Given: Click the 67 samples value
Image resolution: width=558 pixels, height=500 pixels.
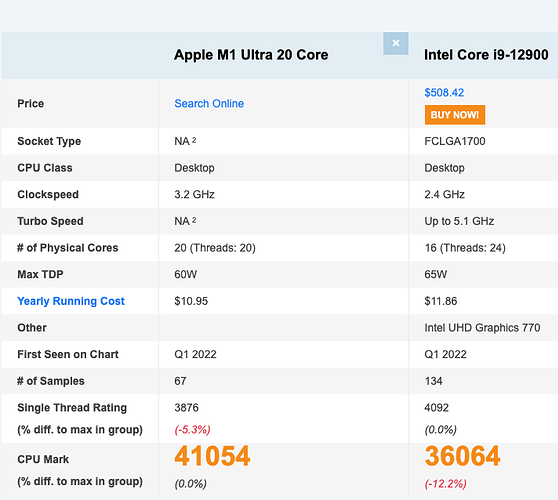Looking at the screenshot, I should click(x=180, y=381).
